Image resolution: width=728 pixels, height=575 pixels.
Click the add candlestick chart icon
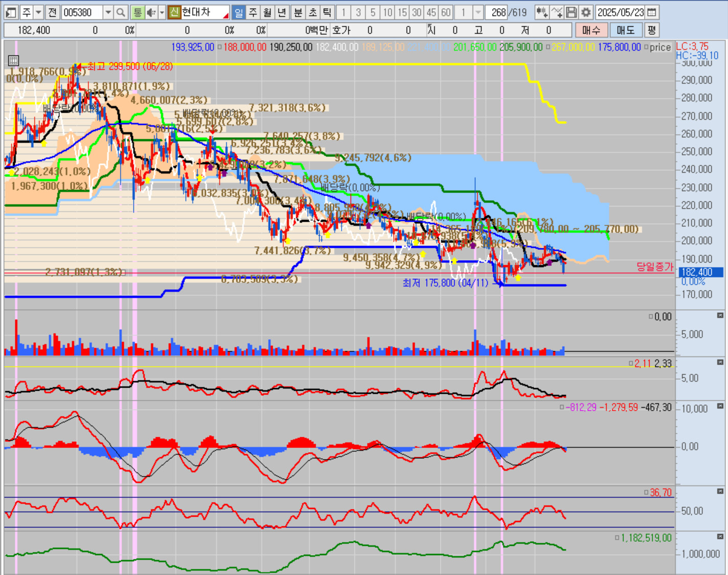[x=542, y=12]
